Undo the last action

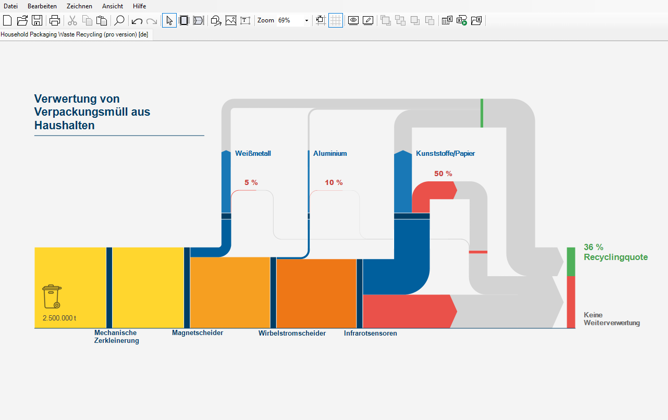point(137,20)
